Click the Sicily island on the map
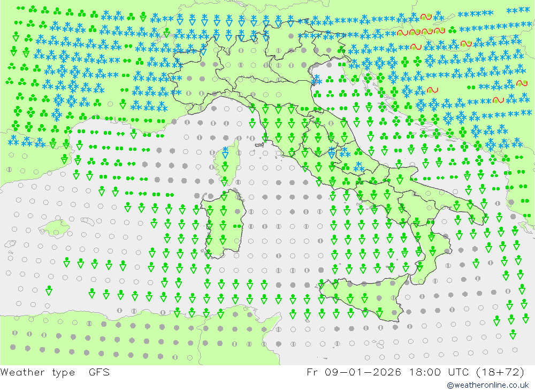535x392 pixels. [x=364, y=298]
